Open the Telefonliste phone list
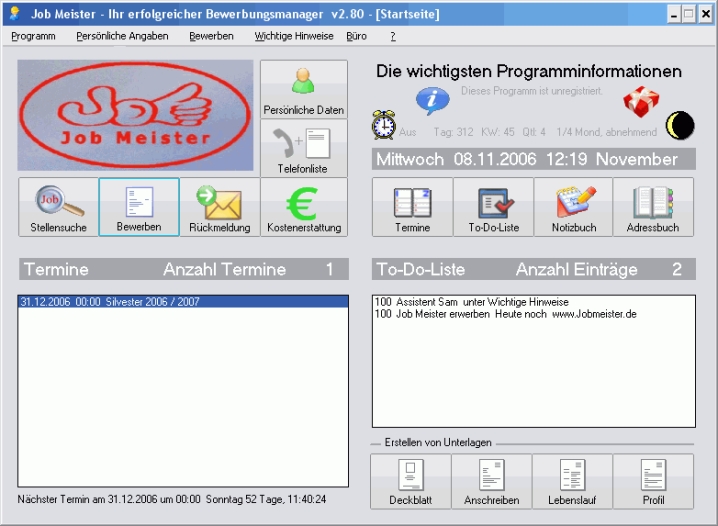 (303, 148)
